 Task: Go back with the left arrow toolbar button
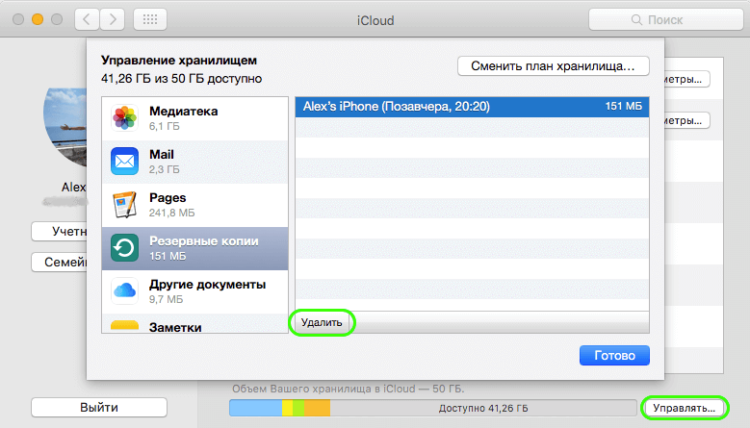click(x=87, y=20)
